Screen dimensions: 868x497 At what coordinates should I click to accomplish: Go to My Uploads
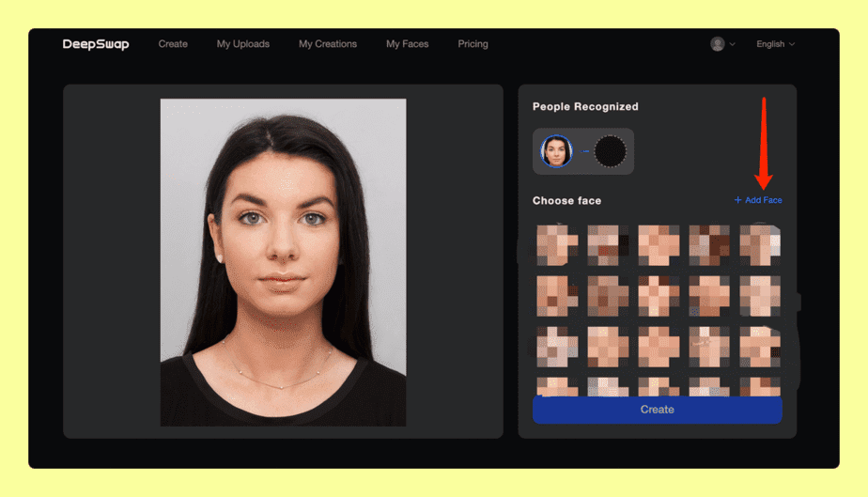[243, 44]
